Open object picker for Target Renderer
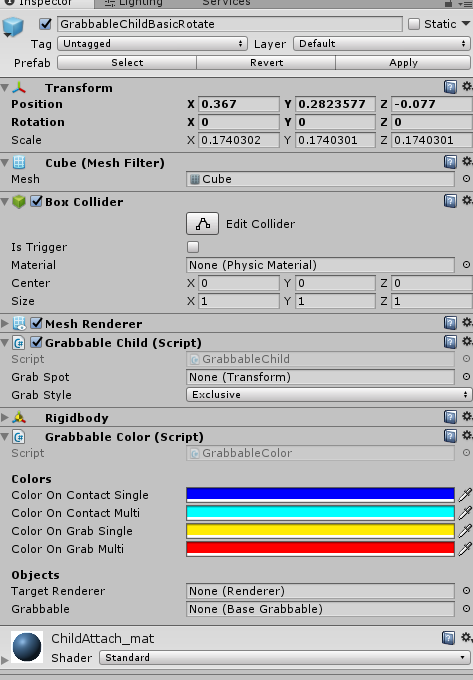473x680 pixels. click(466, 591)
